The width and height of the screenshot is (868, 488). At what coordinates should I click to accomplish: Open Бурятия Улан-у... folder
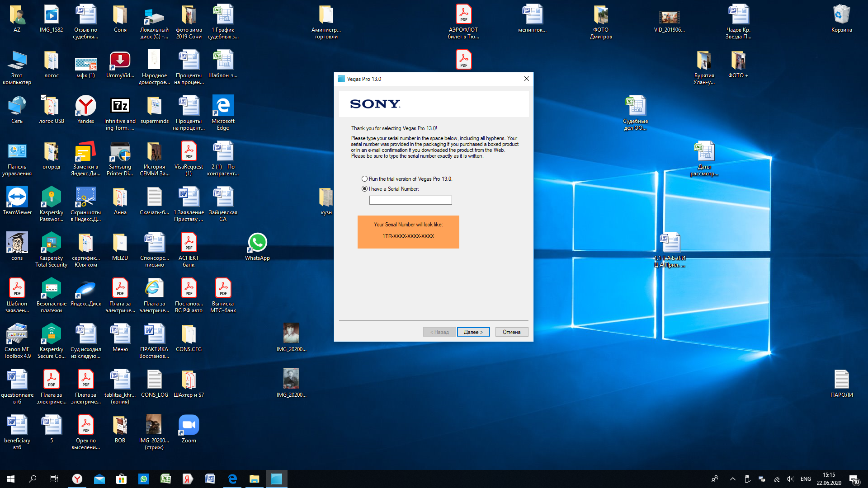click(x=704, y=67)
